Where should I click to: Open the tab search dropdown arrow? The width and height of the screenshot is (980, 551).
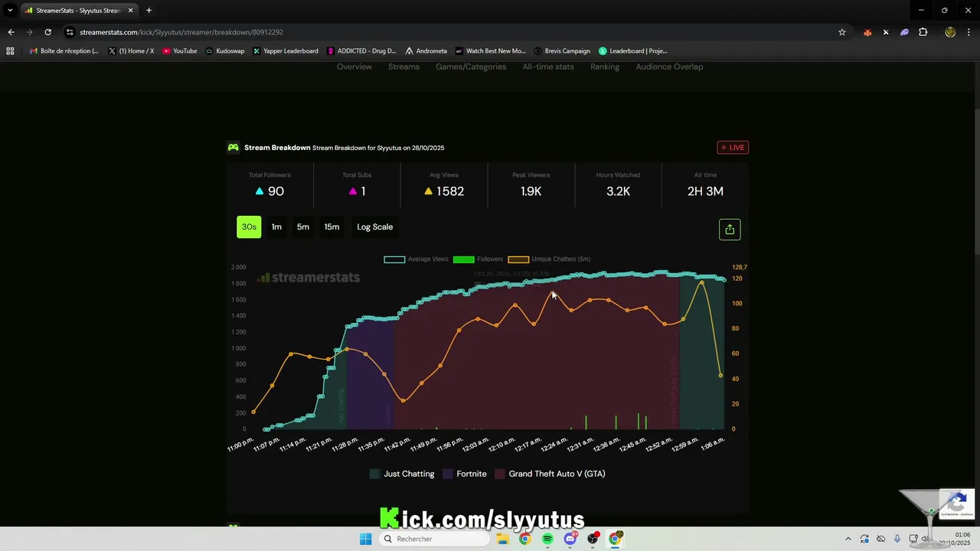[x=10, y=11]
